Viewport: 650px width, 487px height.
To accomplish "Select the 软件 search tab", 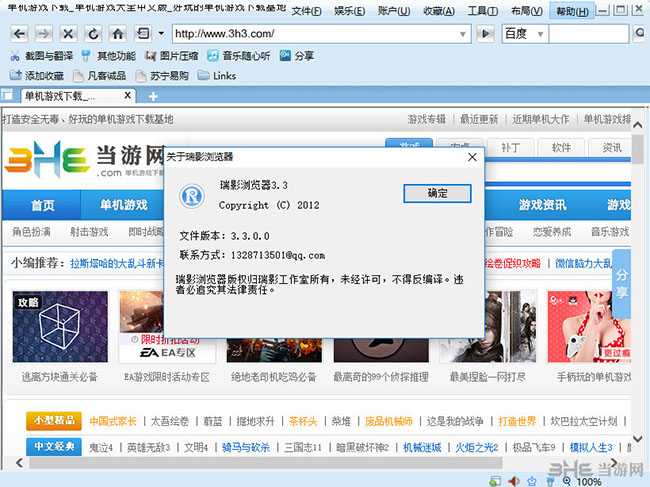I will [561, 148].
